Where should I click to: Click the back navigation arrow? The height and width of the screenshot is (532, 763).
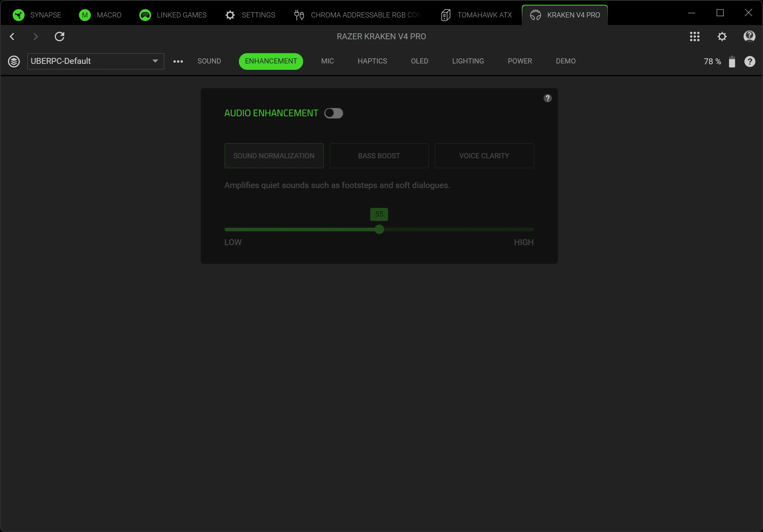12,36
